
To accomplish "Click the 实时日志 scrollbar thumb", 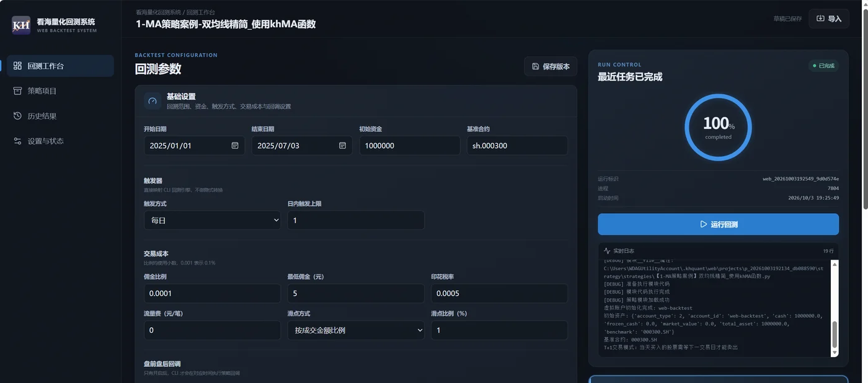I will pos(835,335).
